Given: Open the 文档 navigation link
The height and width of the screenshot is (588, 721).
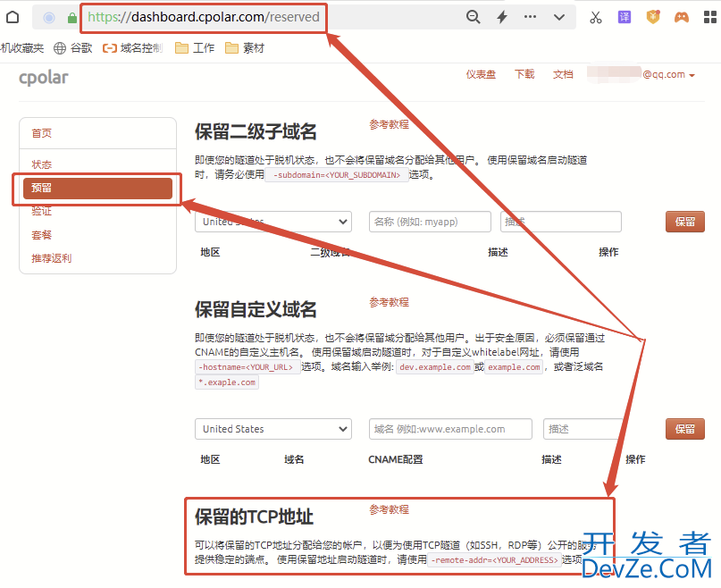Looking at the screenshot, I should coord(563,74).
